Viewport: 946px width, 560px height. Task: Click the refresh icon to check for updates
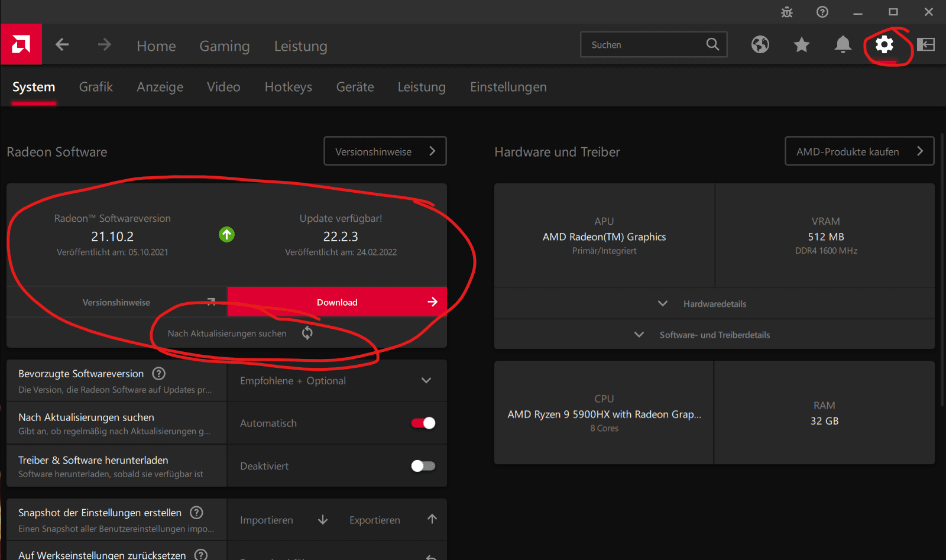click(x=307, y=333)
